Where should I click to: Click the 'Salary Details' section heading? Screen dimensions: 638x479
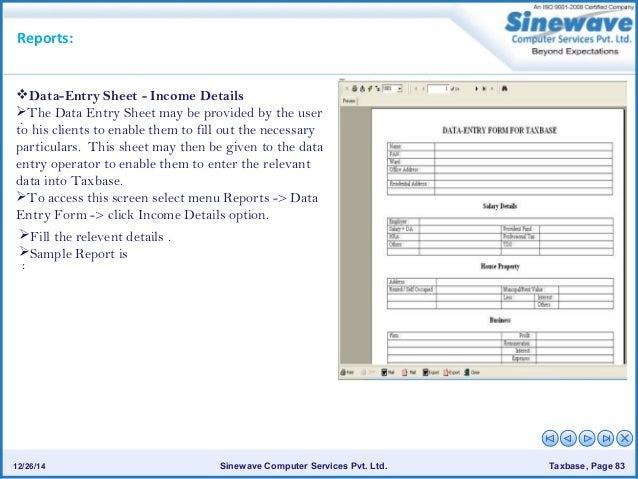coord(500,206)
